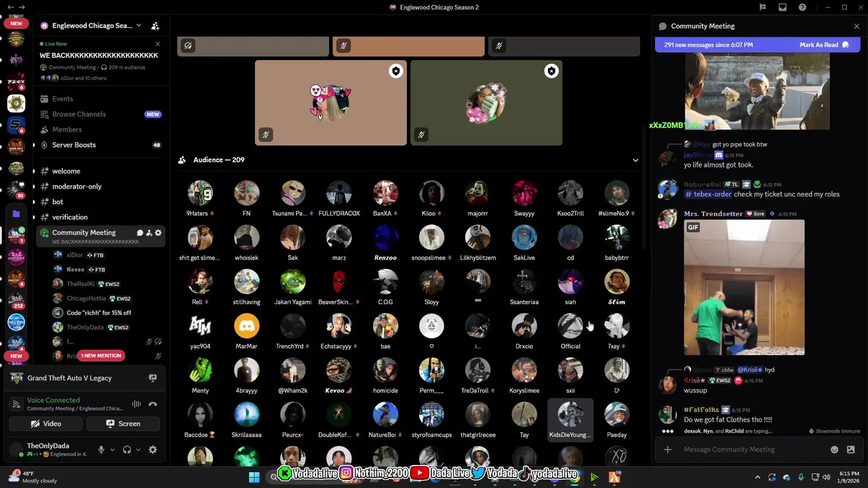The image size is (868, 488).
Task: Toggle Screen share button
Action: pos(123,424)
